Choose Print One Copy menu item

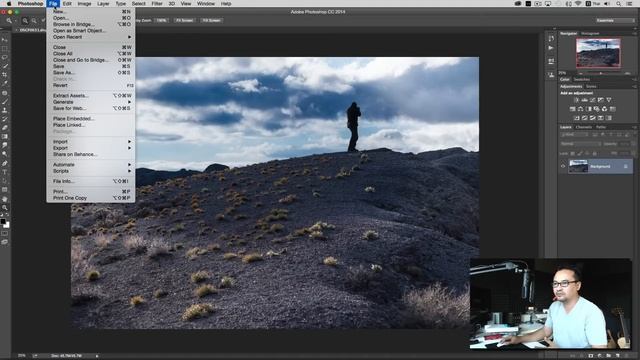pos(91,198)
